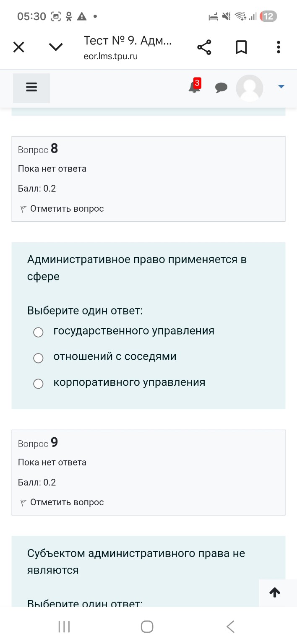This screenshot has height=644, width=297.
Task: Select answer корпоративного управления
Action: point(38,384)
